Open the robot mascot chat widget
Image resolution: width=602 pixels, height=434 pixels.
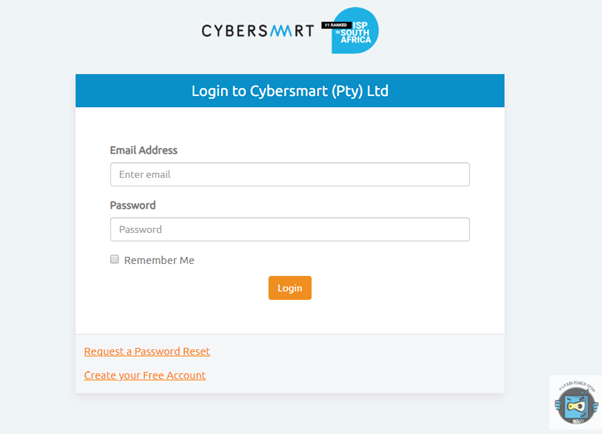tap(576, 403)
